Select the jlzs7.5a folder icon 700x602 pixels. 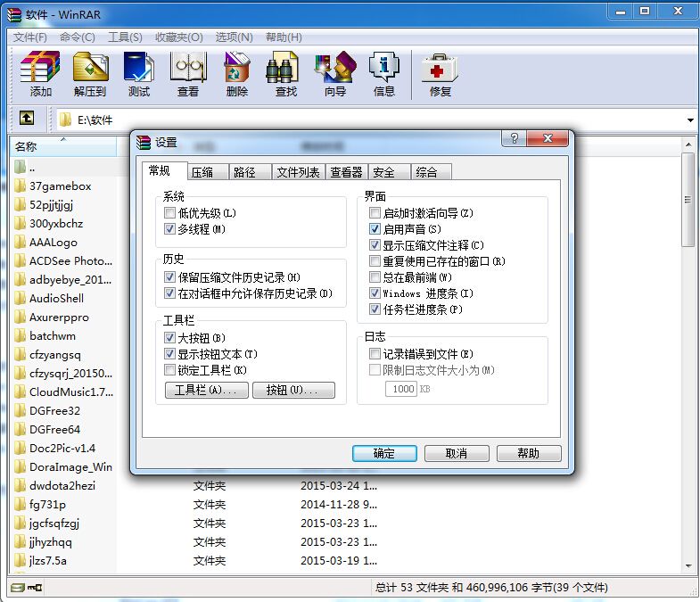click(21, 560)
